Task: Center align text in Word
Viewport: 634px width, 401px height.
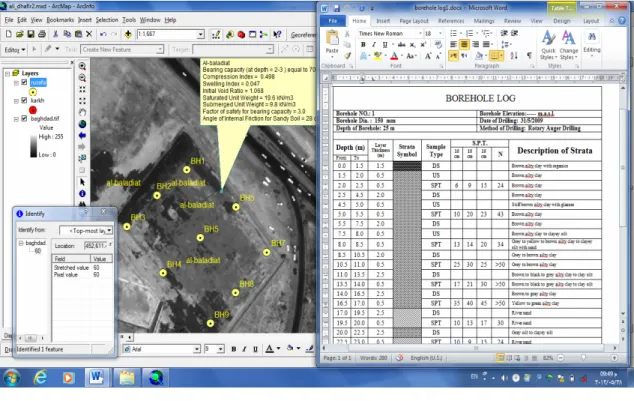Action: click(464, 44)
